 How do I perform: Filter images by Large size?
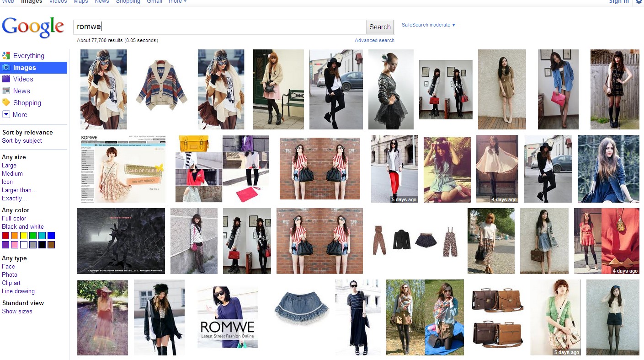click(x=9, y=166)
